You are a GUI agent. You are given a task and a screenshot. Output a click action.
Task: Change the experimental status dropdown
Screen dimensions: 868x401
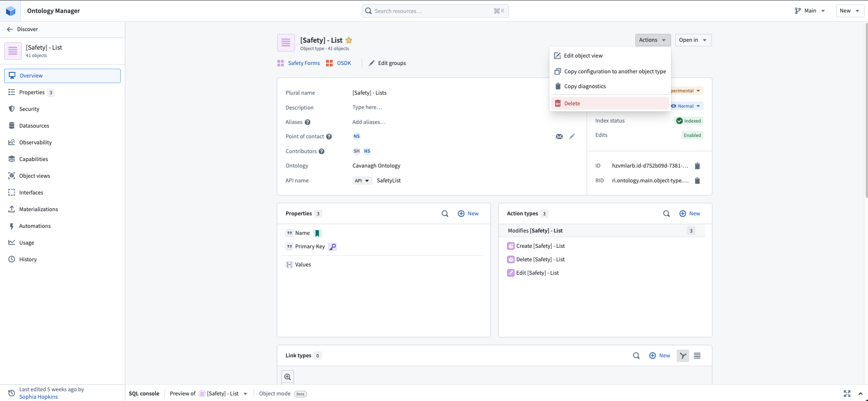pyautogui.click(x=686, y=91)
